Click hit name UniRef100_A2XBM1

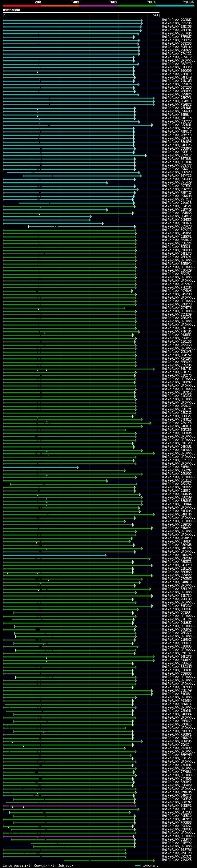(177, 125)
